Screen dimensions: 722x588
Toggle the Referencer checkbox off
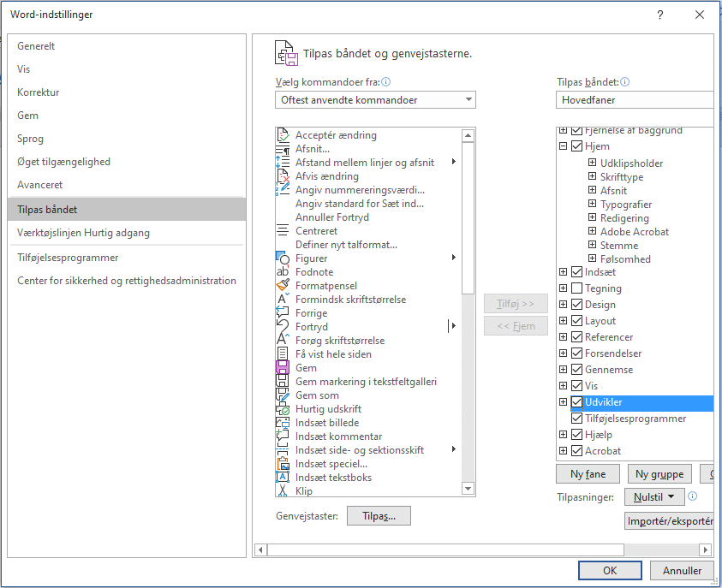576,337
